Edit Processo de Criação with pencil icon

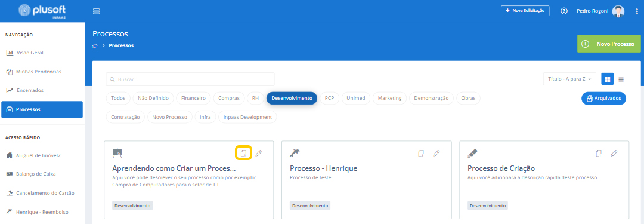pos(614,153)
